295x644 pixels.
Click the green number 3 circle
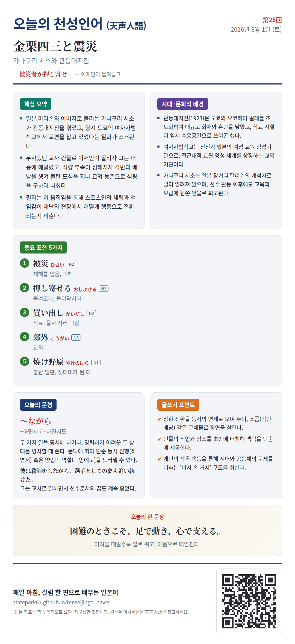tap(25, 312)
